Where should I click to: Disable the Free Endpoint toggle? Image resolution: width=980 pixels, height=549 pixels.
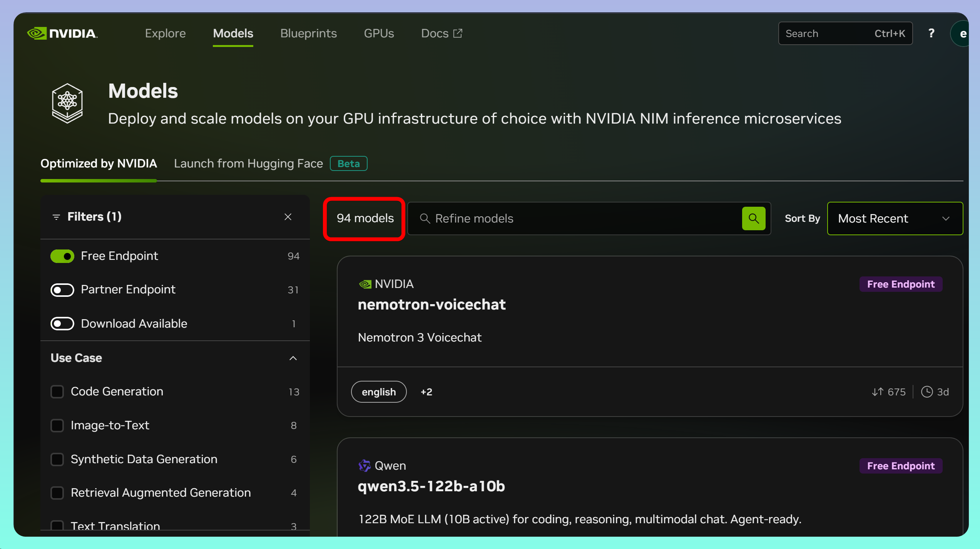pyautogui.click(x=62, y=256)
